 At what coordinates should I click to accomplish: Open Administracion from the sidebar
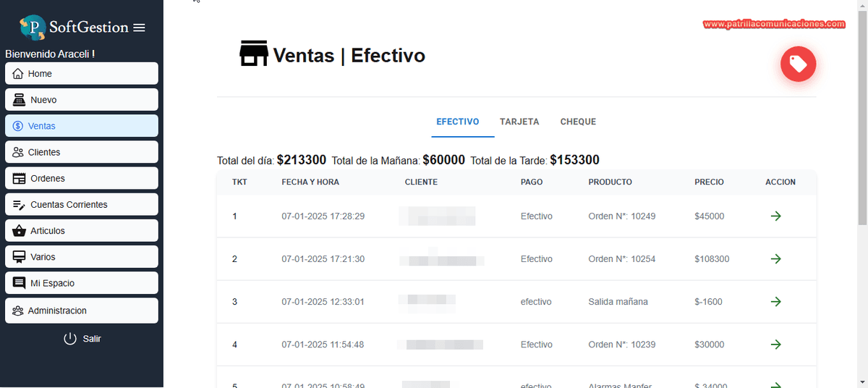[82, 311]
